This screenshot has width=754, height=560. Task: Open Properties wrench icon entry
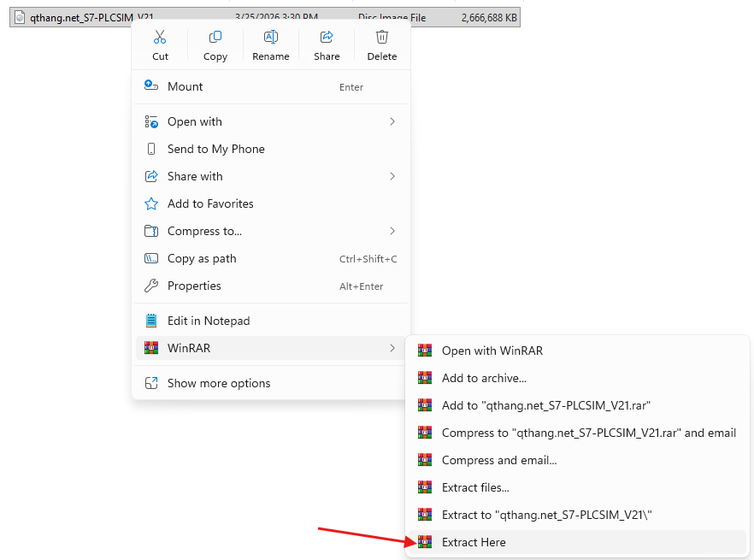pyautogui.click(x=151, y=286)
